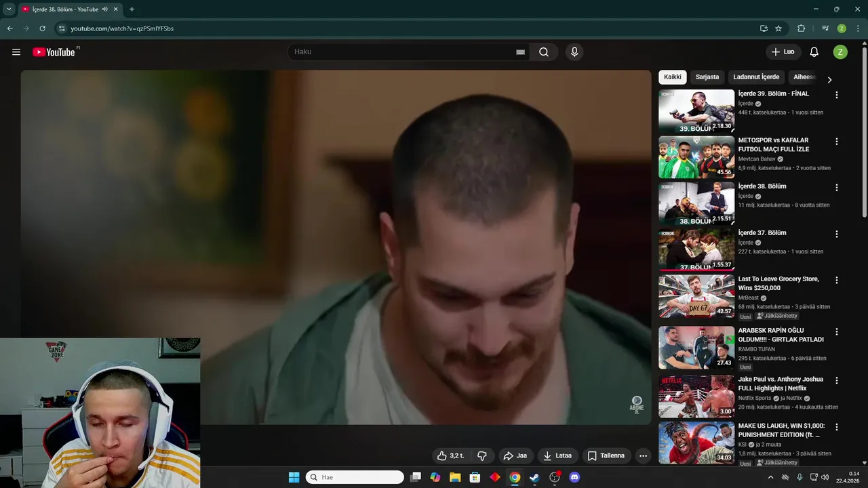Open options menu for İçerde 37. Bölüm
This screenshot has height=488, width=868.
[x=837, y=235]
